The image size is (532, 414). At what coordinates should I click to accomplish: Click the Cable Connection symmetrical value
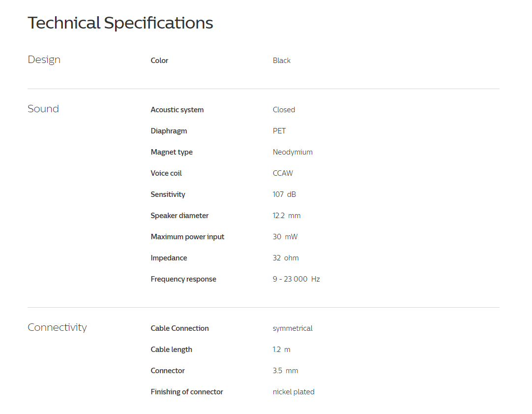coord(293,328)
